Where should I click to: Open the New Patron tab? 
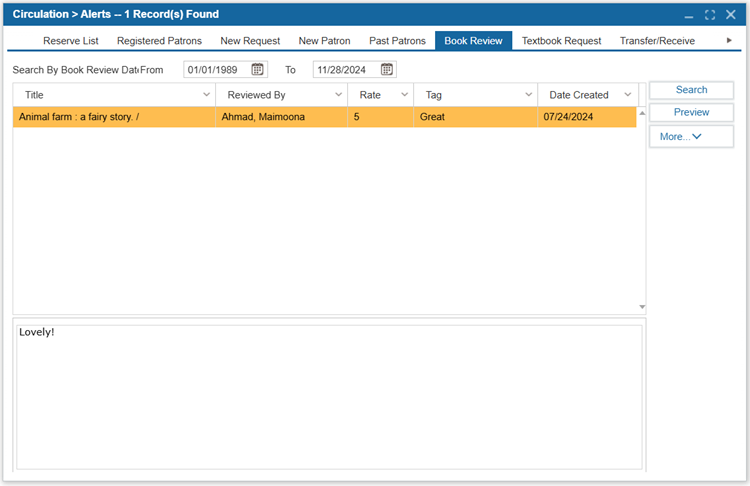324,41
